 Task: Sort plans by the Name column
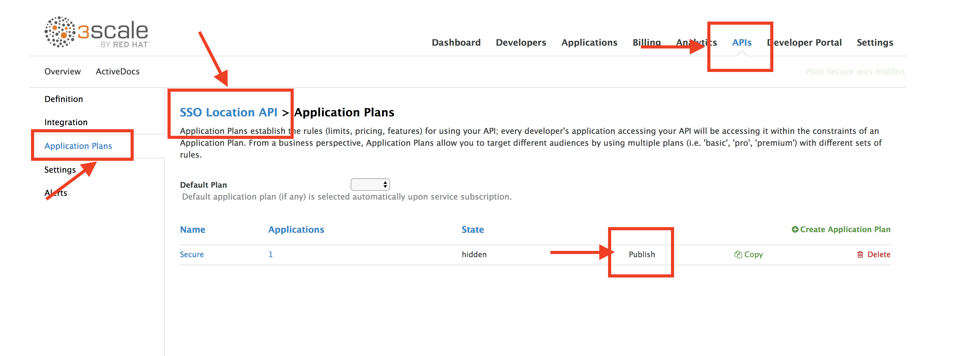[193, 230]
